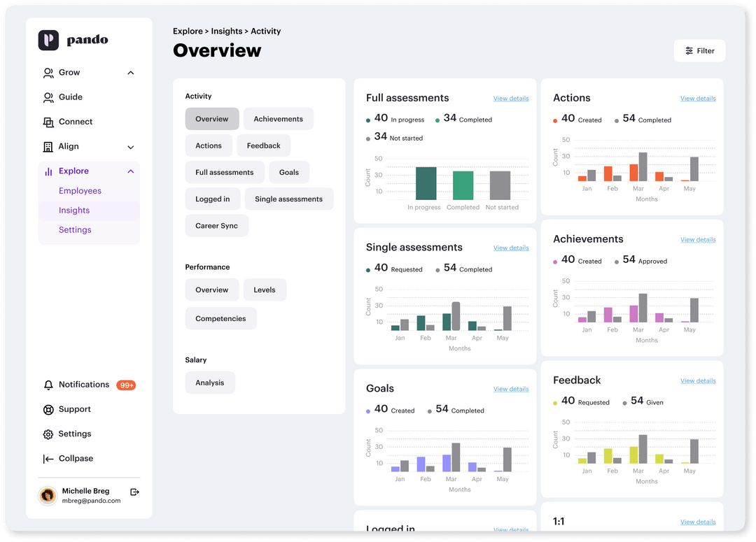This screenshot has height=542, width=756.
Task: Enable the Logged in activity chip
Action: click(213, 199)
